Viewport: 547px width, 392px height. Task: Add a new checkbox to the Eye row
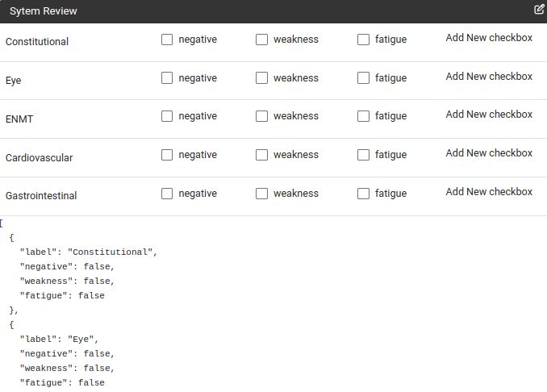click(489, 77)
